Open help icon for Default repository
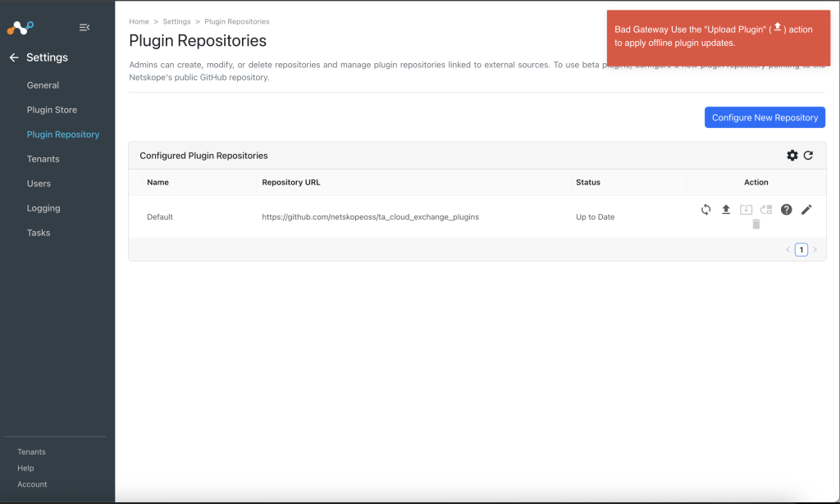 pos(786,209)
